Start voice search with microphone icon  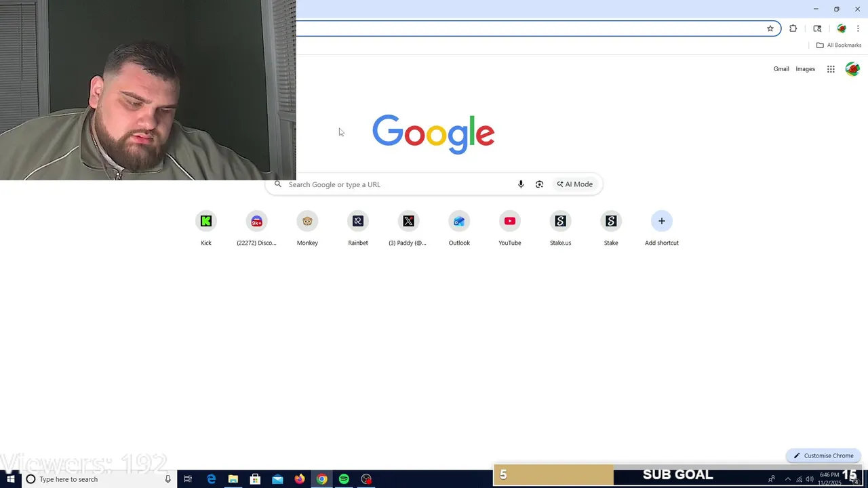point(521,184)
